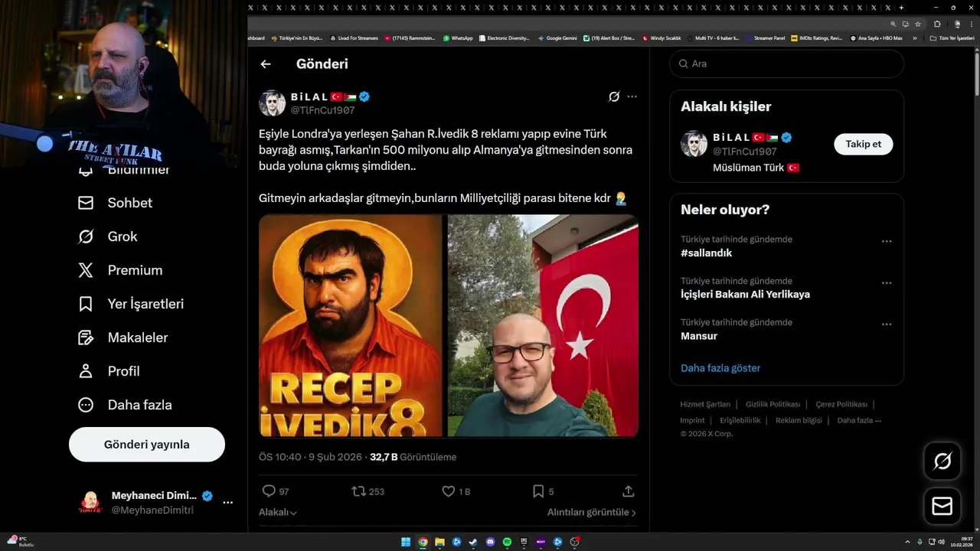The height and width of the screenshot is (551, 980).
Task: Open the Streamer Panel bookmark
Action: click(765, 38)
